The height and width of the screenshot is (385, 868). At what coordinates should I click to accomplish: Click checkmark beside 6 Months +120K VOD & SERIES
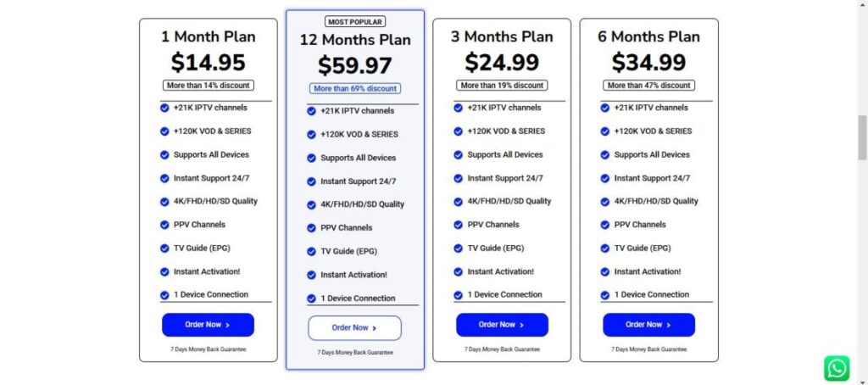605,131
